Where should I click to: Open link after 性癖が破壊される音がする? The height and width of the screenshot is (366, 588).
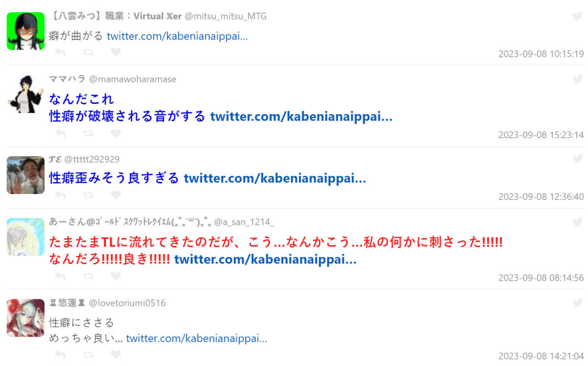point(301,117)
